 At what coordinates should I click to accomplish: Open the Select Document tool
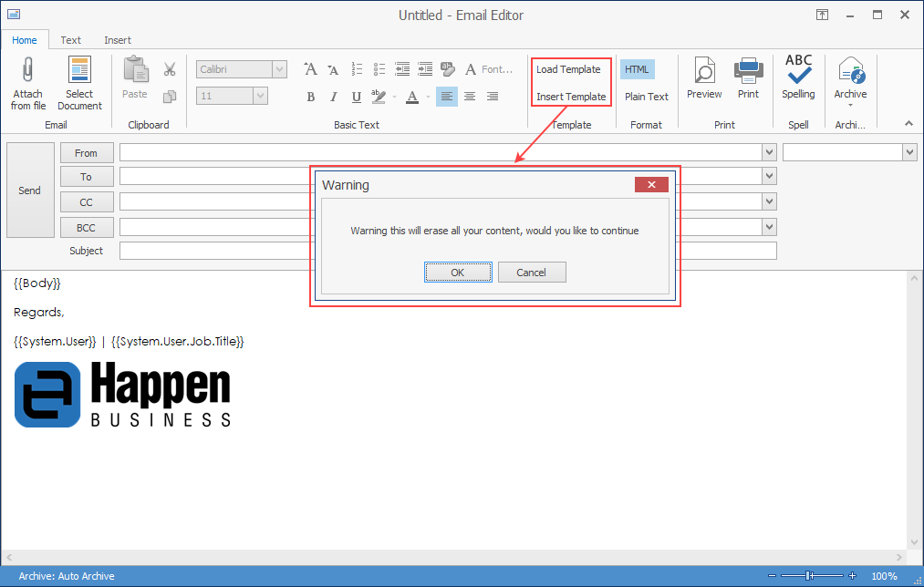pos(79,83)
